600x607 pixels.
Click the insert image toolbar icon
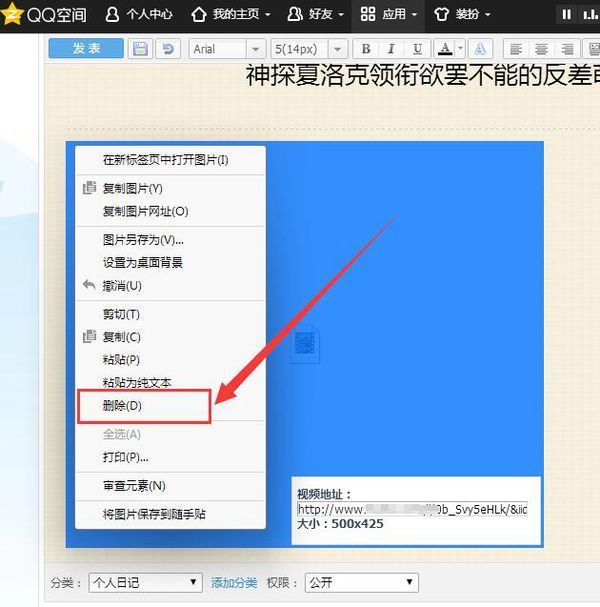[592, 49]
